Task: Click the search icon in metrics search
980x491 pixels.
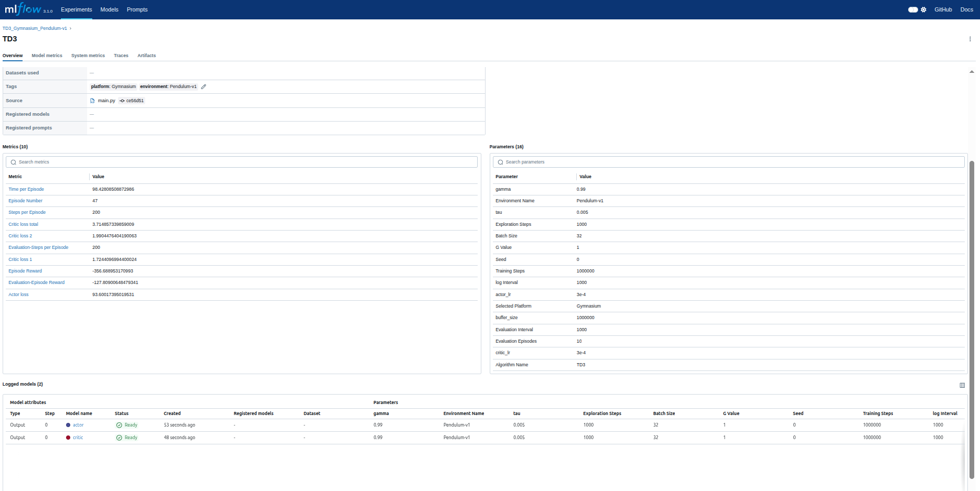Action: [x=14, y=162]
